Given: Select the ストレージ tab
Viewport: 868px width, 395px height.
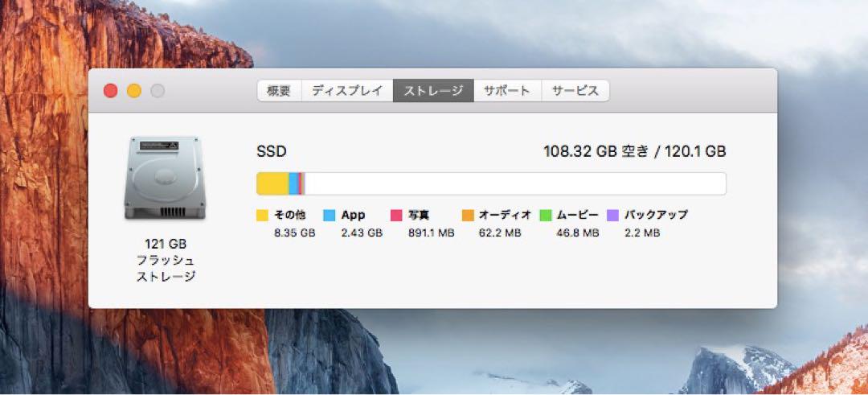Looking at the screenshot, I should pos(433,91).
